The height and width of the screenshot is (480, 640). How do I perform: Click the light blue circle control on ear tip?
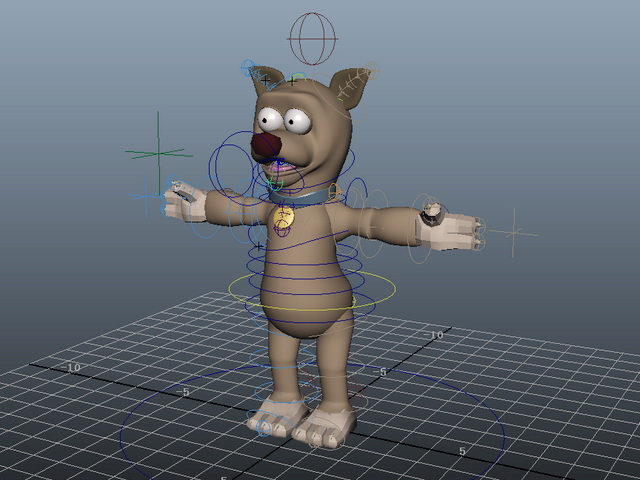[249, 67]
